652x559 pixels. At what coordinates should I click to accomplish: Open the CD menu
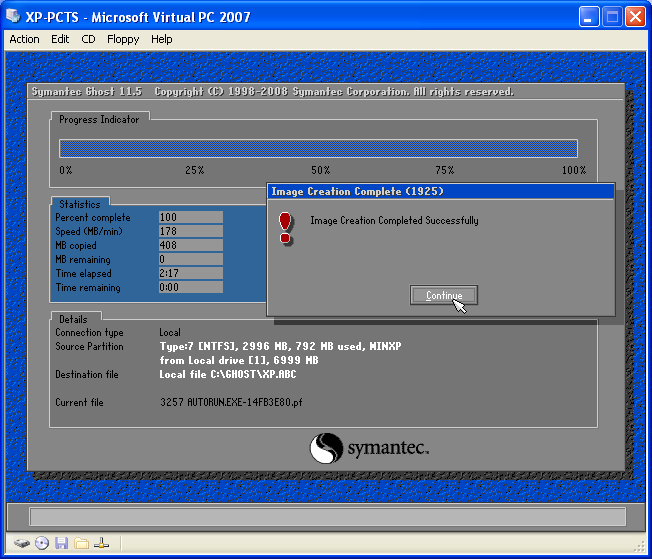(x=88, y=39)
